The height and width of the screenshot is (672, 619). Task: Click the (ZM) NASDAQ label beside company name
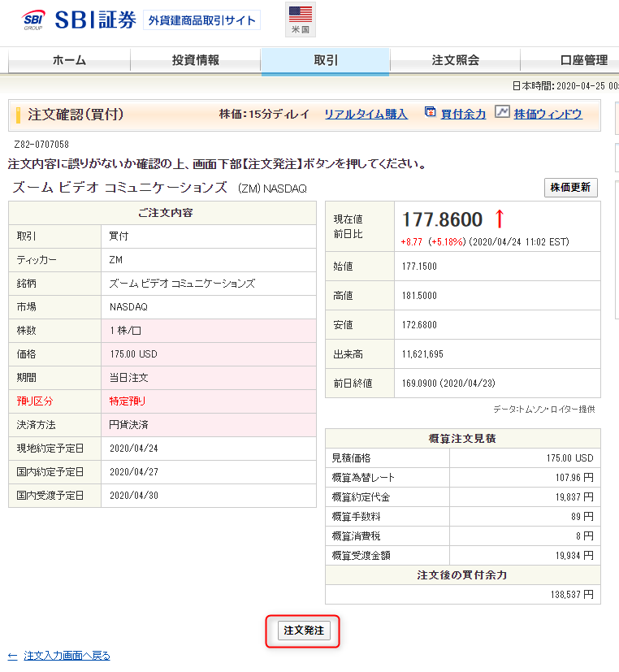pos(272,189)
